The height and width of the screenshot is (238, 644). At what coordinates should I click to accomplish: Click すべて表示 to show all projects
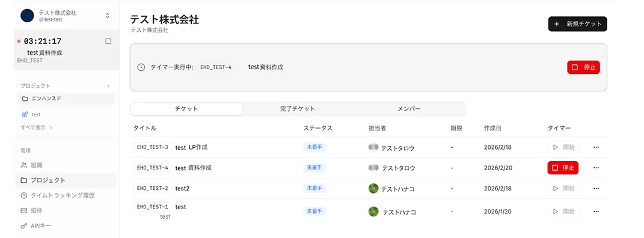pyautogui.click(x=36, y=127)
